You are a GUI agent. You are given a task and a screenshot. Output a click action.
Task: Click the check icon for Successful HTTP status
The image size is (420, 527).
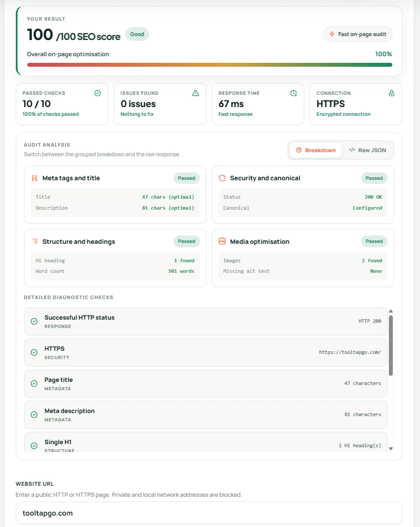tap(34, 321)
